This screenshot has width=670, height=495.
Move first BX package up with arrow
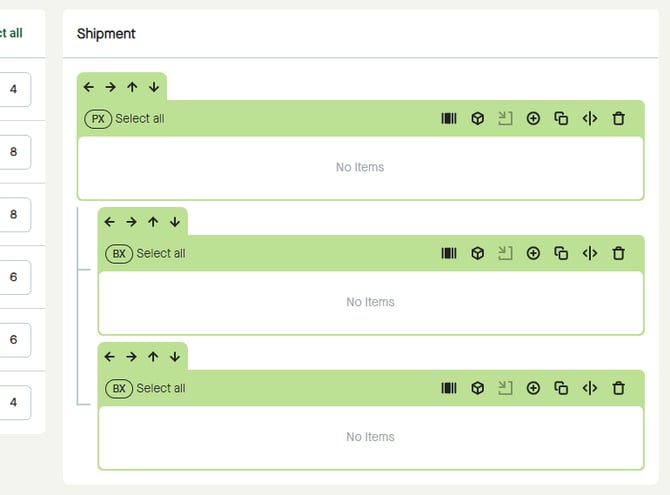pyautogui.click(x=153, y=222)
